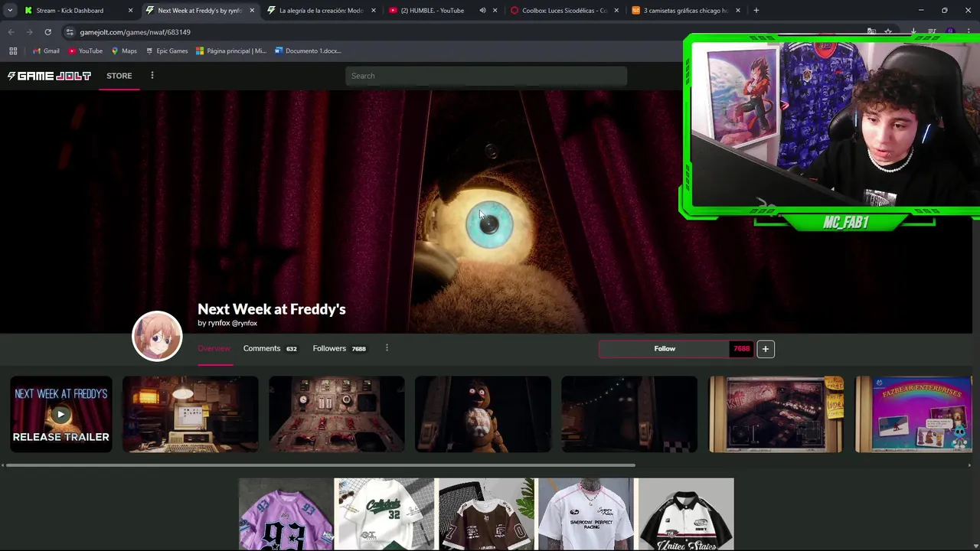Open the Comments tab
Viewport: 980px width, 551px height.
click(269, 348)
